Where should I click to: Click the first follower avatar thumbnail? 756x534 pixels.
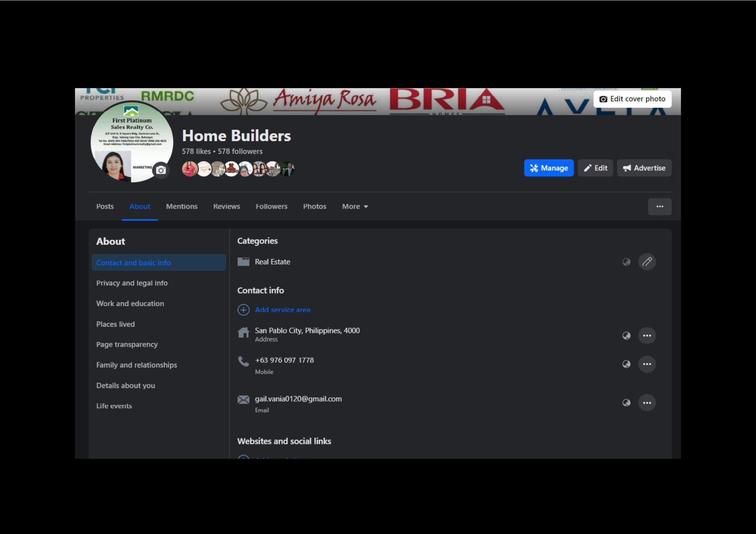[x=189, y=169]
